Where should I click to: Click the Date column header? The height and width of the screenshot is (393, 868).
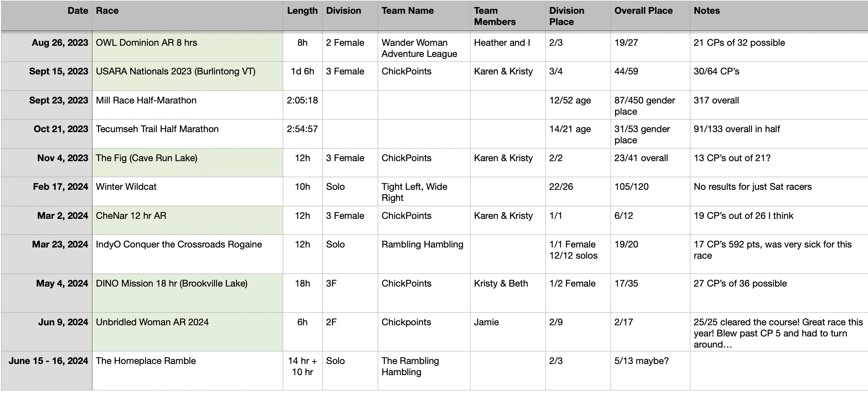pos(78,11)
